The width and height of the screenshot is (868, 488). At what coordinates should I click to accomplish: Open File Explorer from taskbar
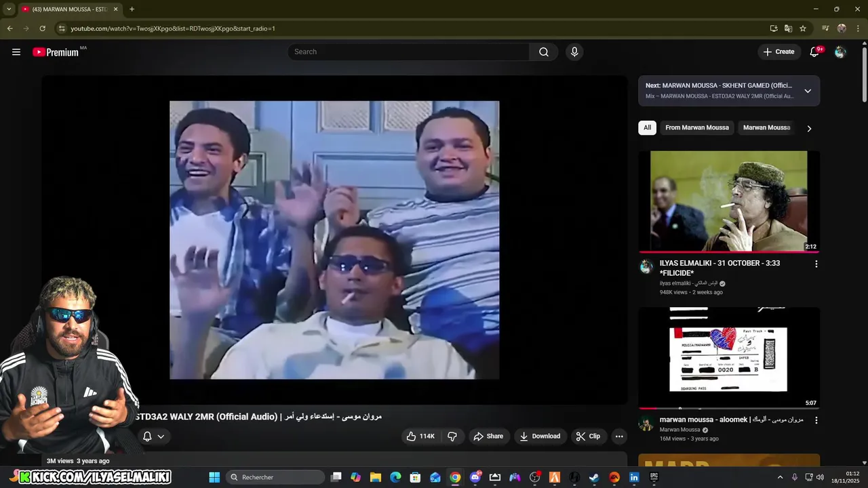376,477
